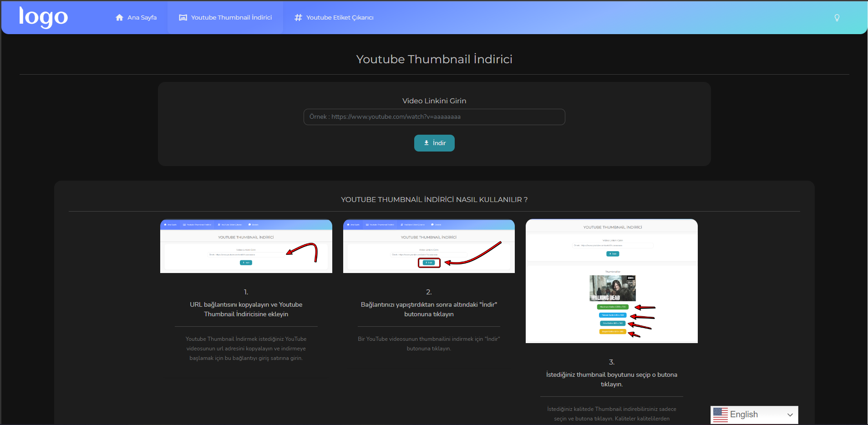Click the description starting "Youtube Thumbnail İndirmek istediğiniz"
The image size is (868, 425).
246,349
